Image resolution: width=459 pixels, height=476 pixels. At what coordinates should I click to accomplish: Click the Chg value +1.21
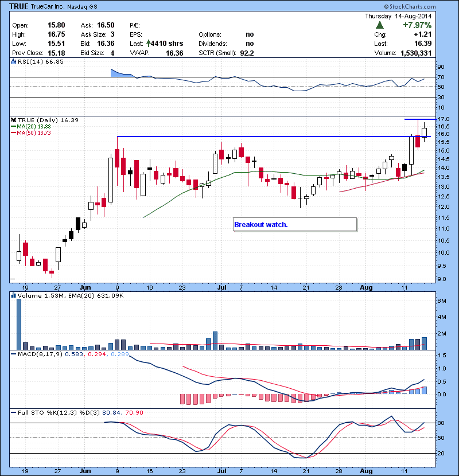tap(423, 34)
